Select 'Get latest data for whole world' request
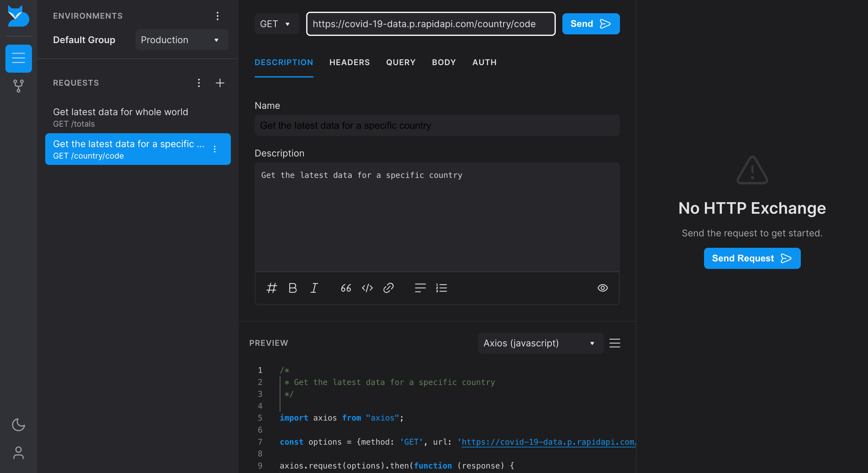The width and height of the screenshot is (868, 473). click(x=138, y=117)
